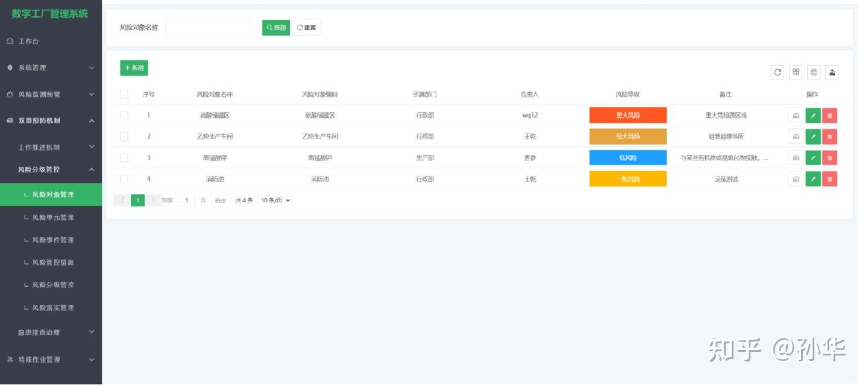Click the 特殊作业管理 sidebar icon

pos(10,359)
